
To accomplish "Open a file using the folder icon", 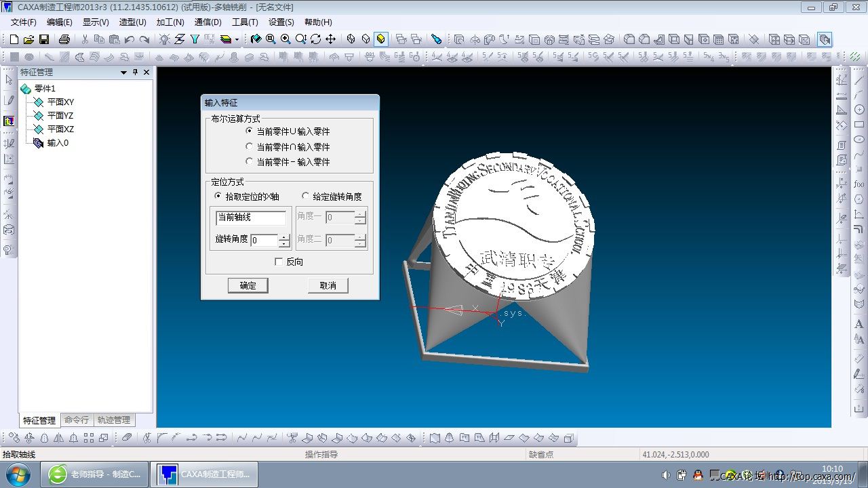I will pyautogui.click(x=28, y=39).
